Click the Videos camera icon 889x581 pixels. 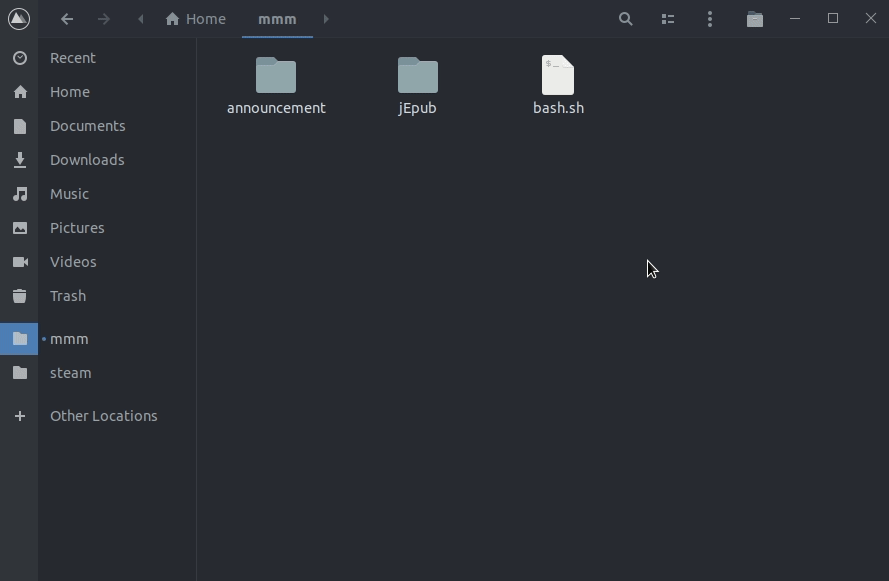pos(20,262)
